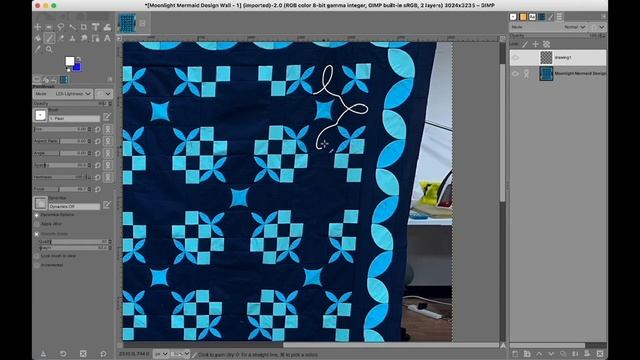The height and width of the screenshot is (360, 640).
Task: Select the Move tool
Action: (x=38, y=27)
